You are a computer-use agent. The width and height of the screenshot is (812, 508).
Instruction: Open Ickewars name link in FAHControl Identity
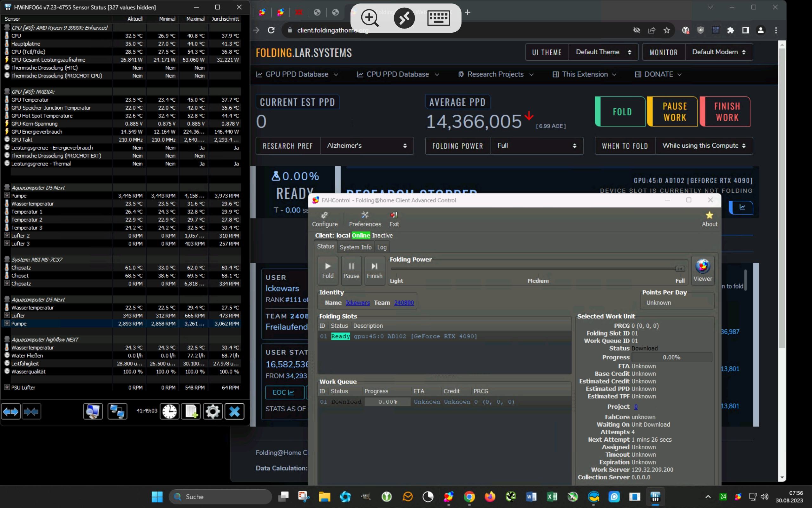(x=358, y=302)
